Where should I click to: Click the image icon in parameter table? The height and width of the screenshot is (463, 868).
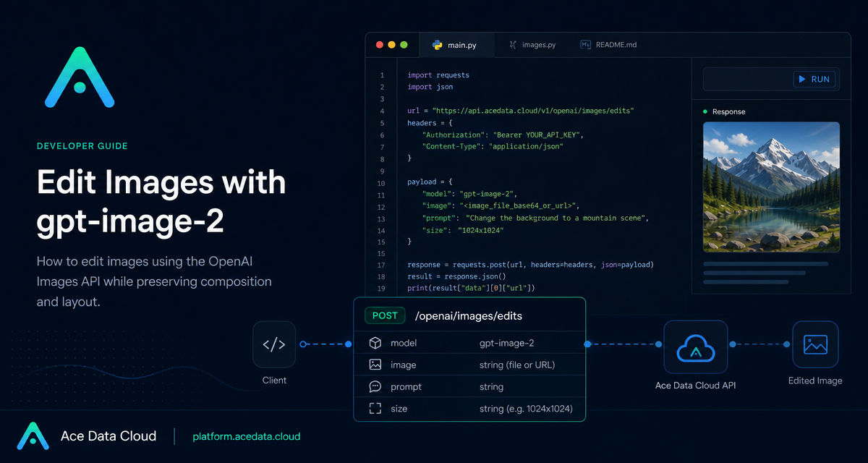pyautogui.click(x=375, y=365)
